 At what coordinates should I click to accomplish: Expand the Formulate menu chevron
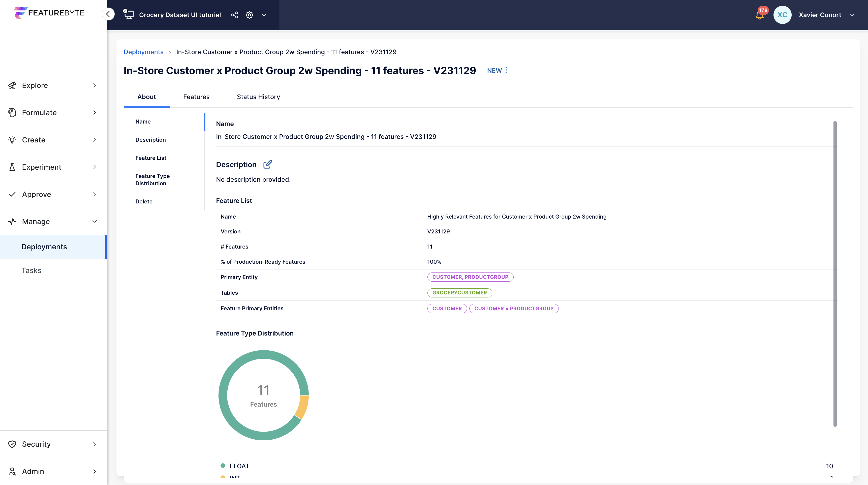(95, 113)
